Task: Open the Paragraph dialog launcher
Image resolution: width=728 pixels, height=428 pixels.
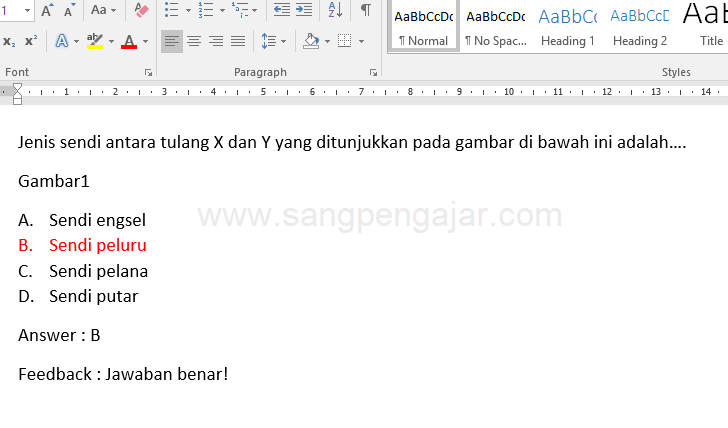Action: (373, 72)
